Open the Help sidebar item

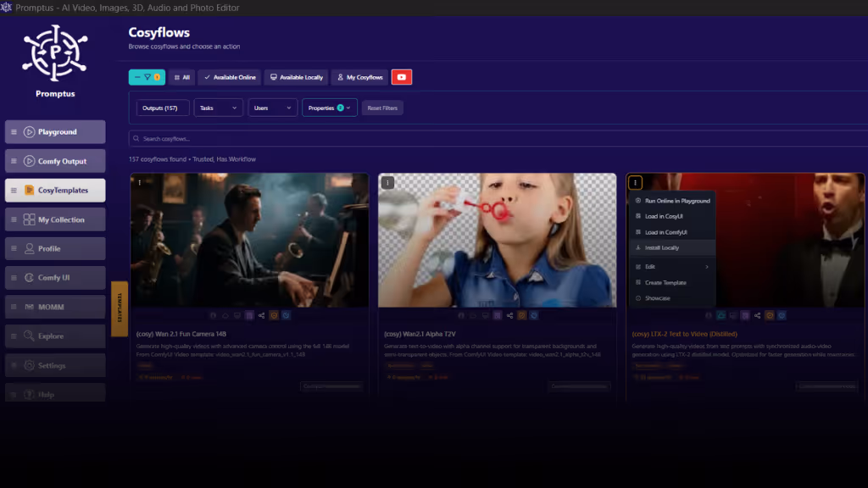[x=55, y=394]
